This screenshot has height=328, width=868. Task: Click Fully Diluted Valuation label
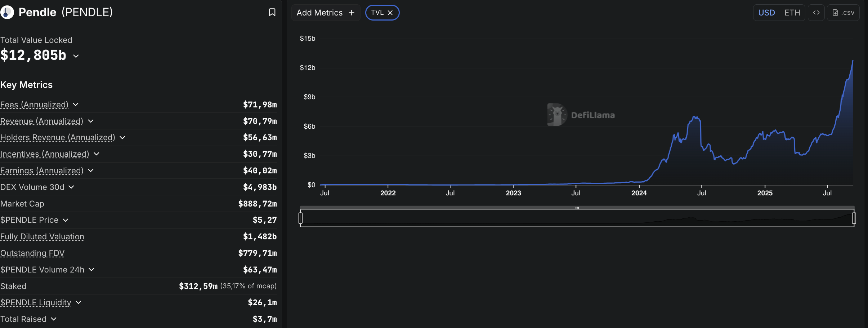point(42,237)
